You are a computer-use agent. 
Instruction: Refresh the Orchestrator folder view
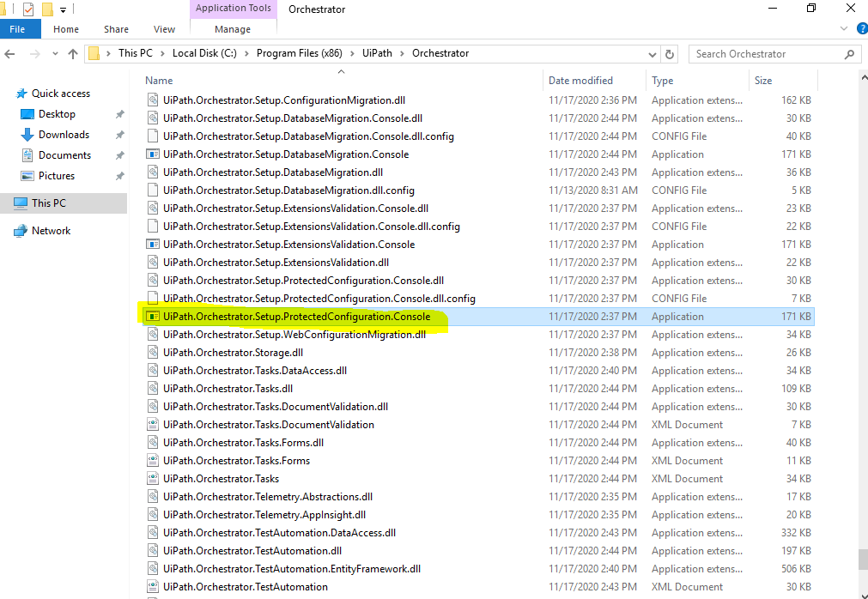(670, 54)
